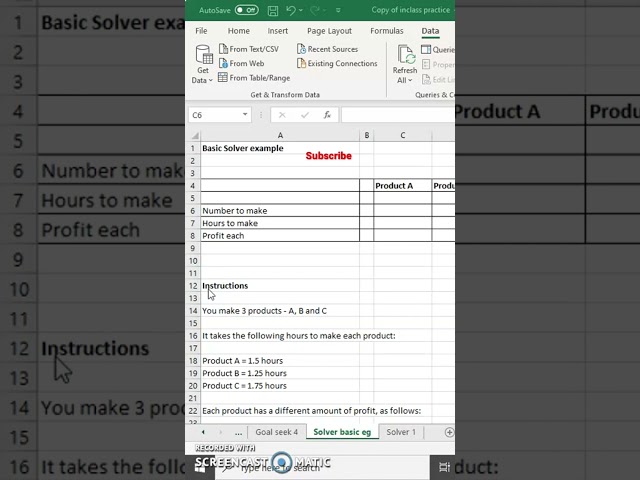Select the 'Solver basic eg' sheet tab
This screenshot has height=480, width=640.
[x=342, y=432]
